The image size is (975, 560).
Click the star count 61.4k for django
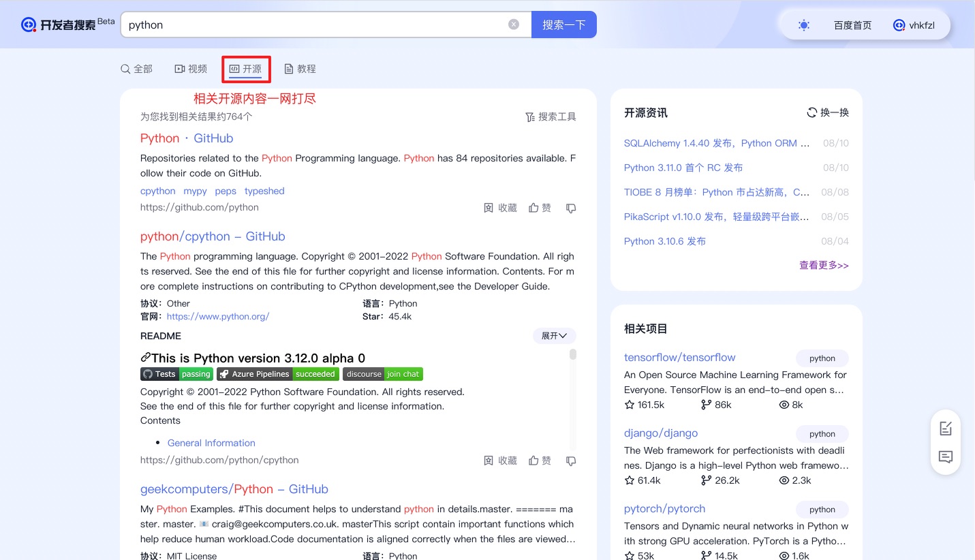pyautogui.click(x=643, y=480)
